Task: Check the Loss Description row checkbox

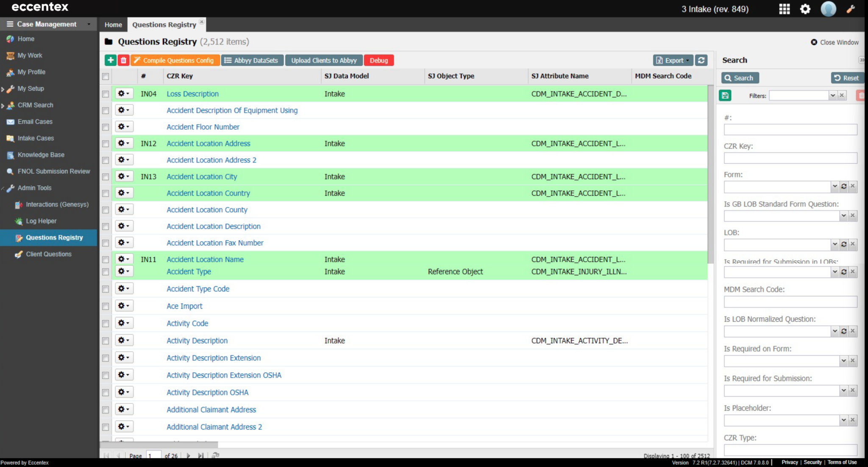Action: click(106, 94)
